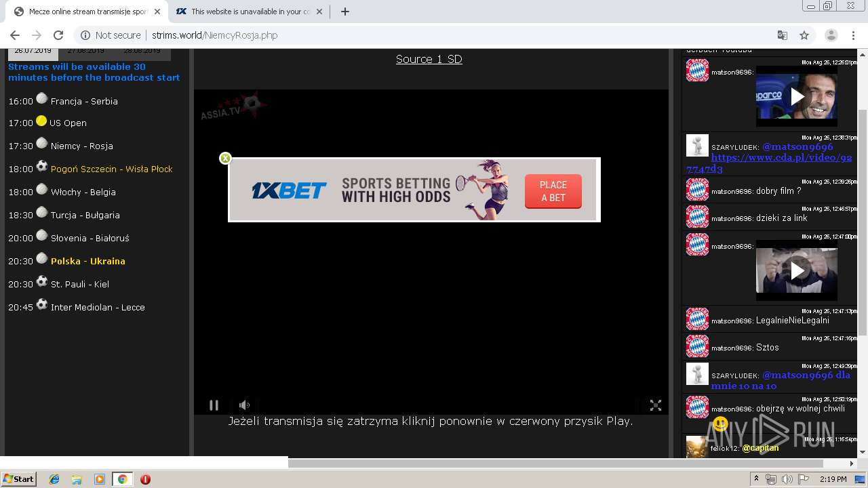Click the right arrow of horizontal scrollbar

tap(852, 464)
